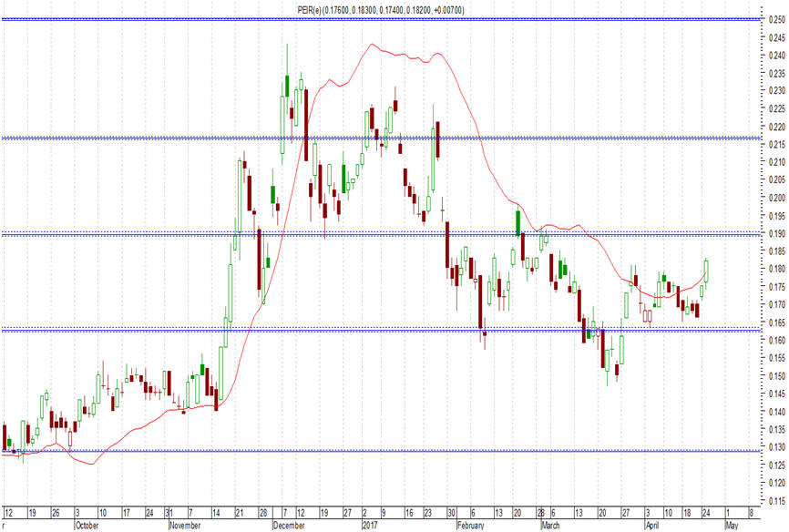Screen dimensions: 789x532
Task: Click the 0.220 price axis label
Action: click(777, 127)
